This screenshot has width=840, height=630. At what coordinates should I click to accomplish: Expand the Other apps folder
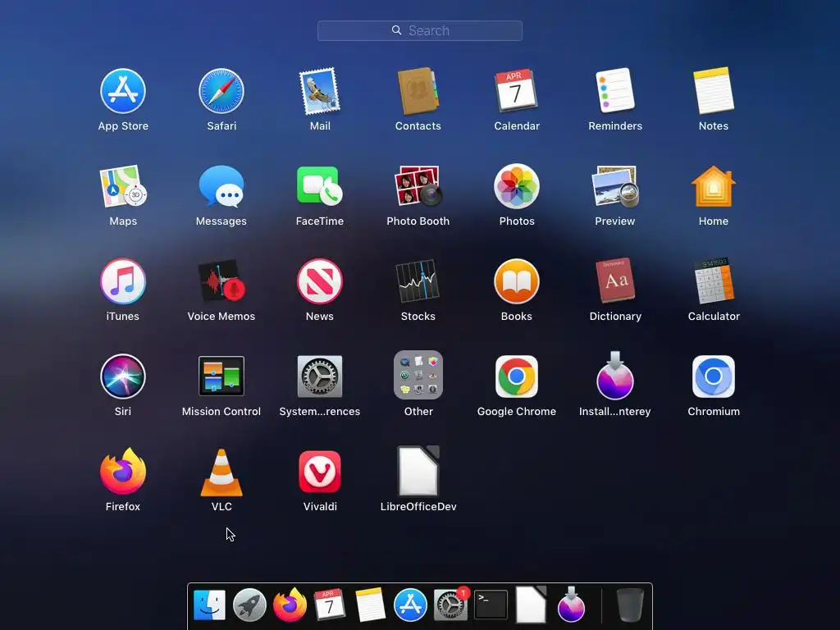pos(418,375)
